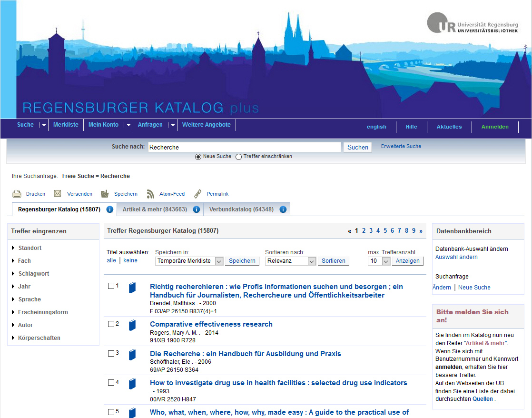Open info icon next to Verbundkatalog tab

click(x=283, y=209)
